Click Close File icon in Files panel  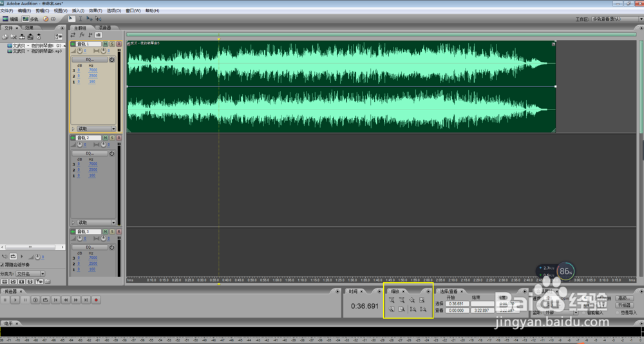tap(14, 37)
